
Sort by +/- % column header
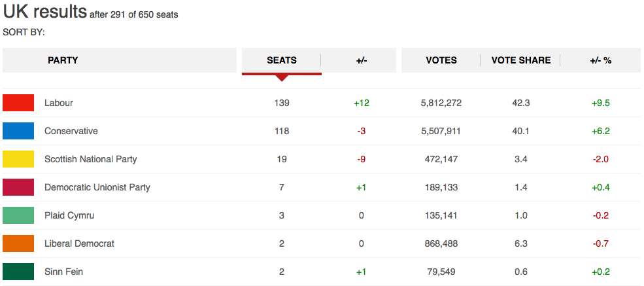600,60
